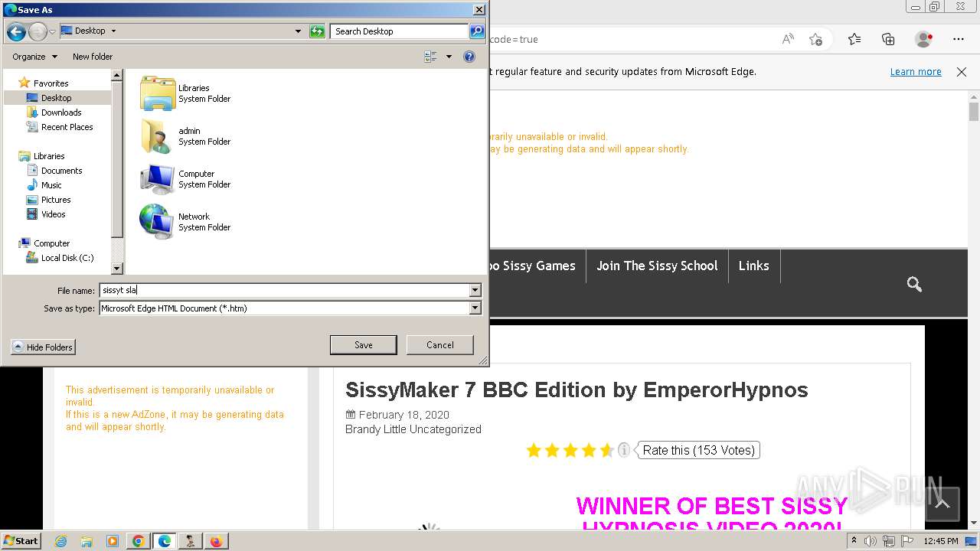Open File Explorer from taskbar
980x551 pixels.
[87, 541]
